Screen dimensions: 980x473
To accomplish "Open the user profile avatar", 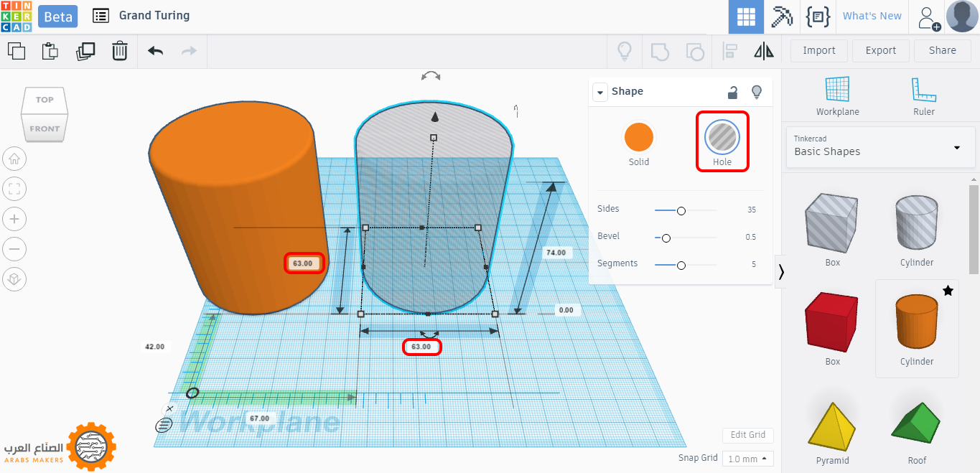I will (962, 17).
